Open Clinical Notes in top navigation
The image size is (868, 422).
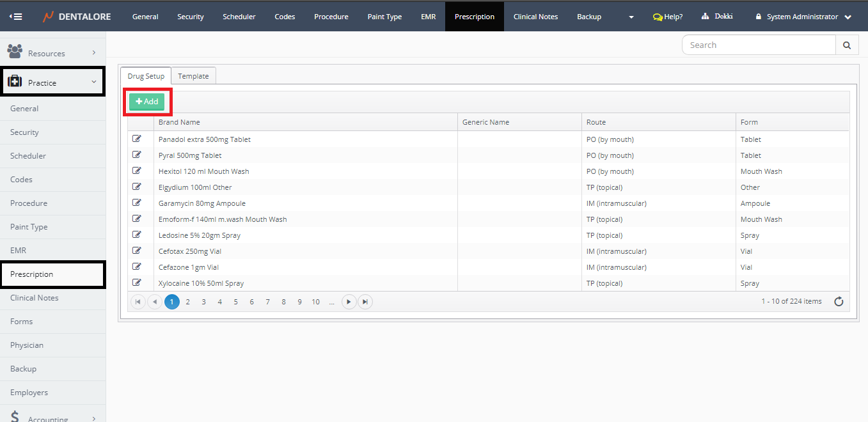click(535, 17)
